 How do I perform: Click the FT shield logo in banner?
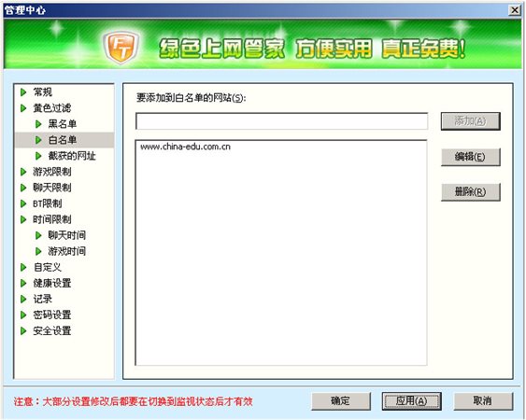121,47
